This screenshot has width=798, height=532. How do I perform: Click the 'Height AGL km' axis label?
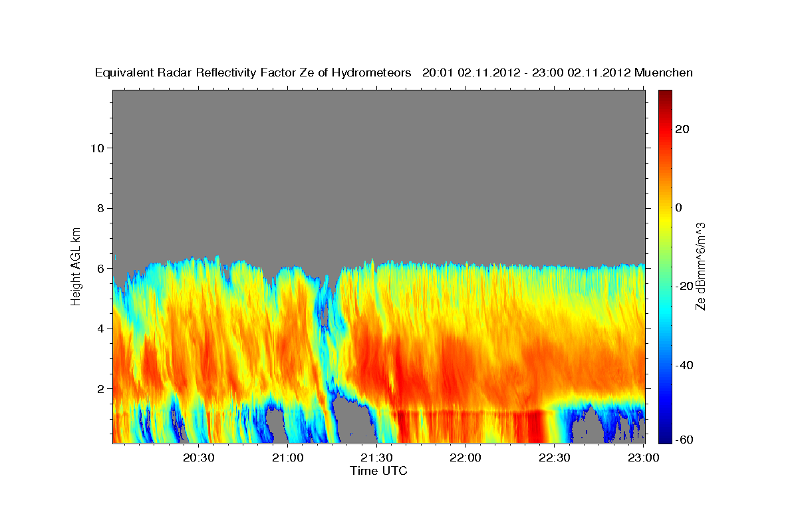(x=76, y=265)
